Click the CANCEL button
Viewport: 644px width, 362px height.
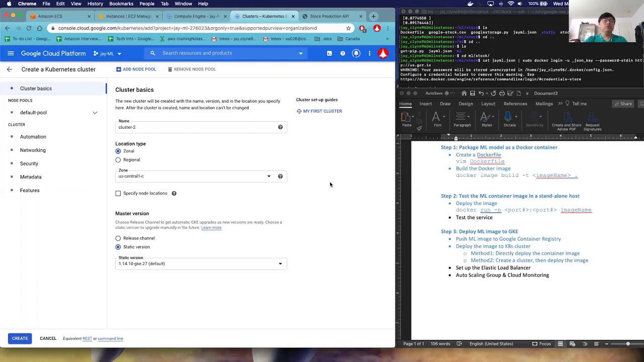[48, 338]
